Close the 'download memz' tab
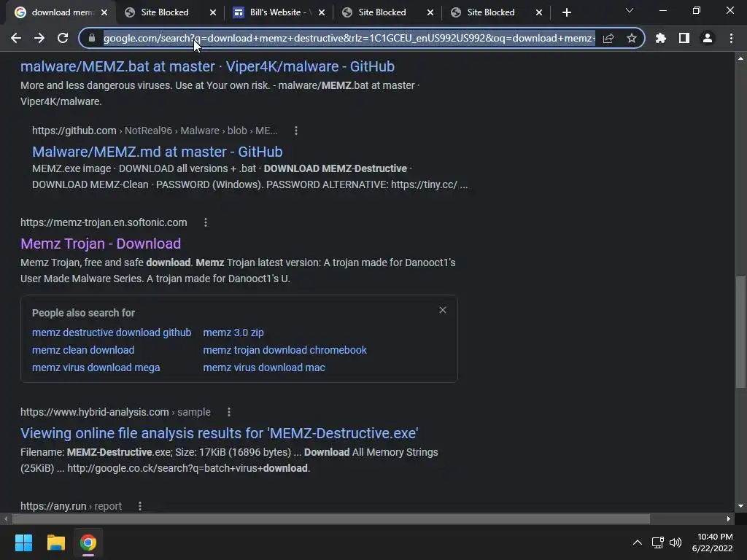Screen dimensions: 747x560 click(104, 12)
